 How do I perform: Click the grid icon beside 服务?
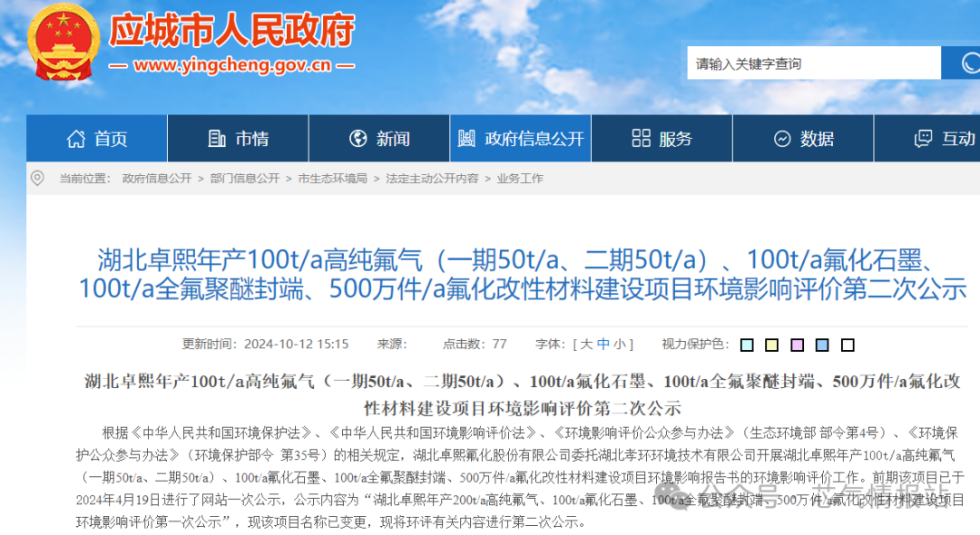(641, 139)
